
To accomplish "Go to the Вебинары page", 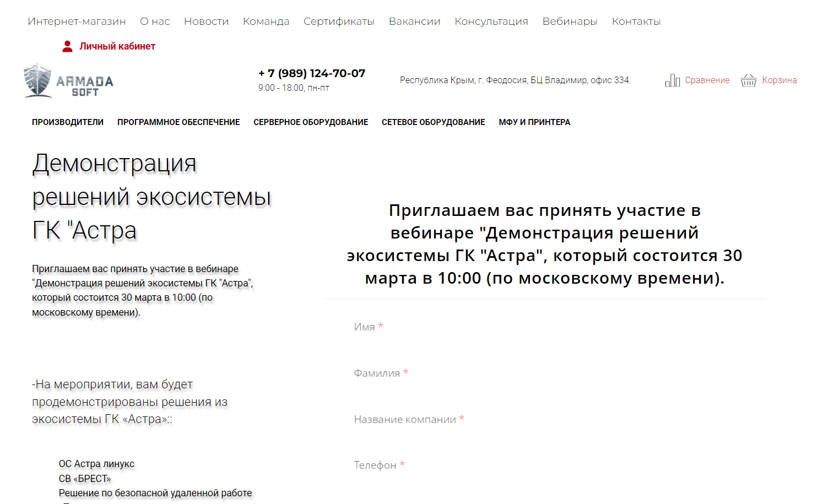I will (x=570, y=21).
